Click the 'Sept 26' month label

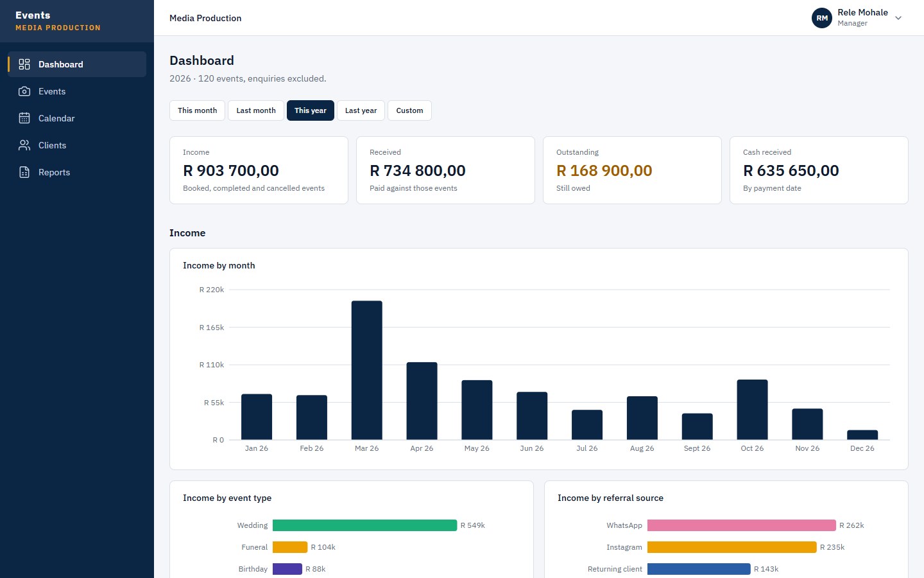click(697, 448)
